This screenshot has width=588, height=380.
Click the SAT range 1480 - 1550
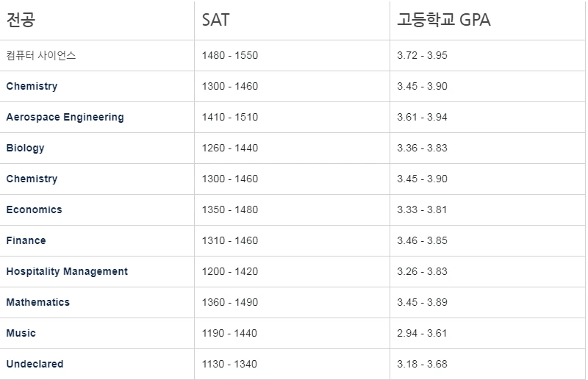[x=229, y=55]
